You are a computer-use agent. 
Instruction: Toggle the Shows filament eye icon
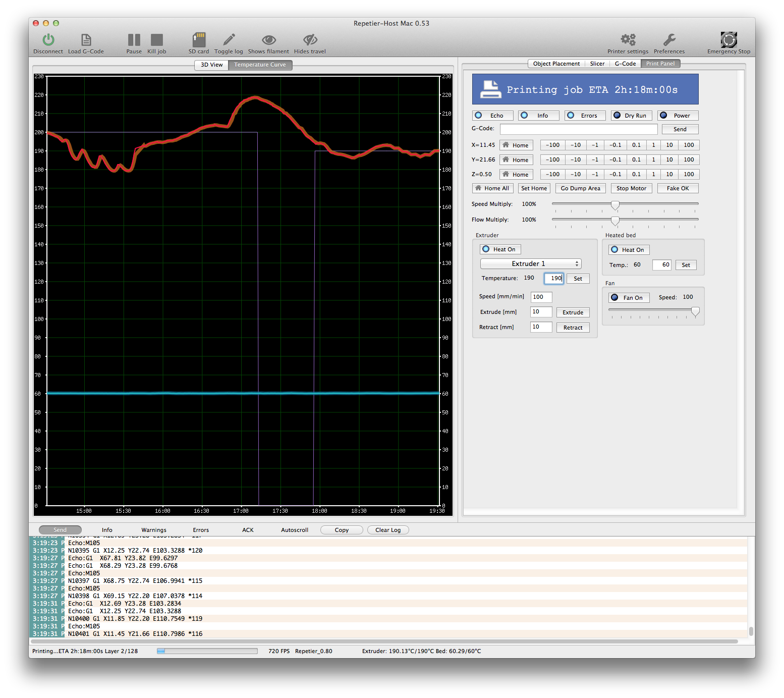(268, 40)
